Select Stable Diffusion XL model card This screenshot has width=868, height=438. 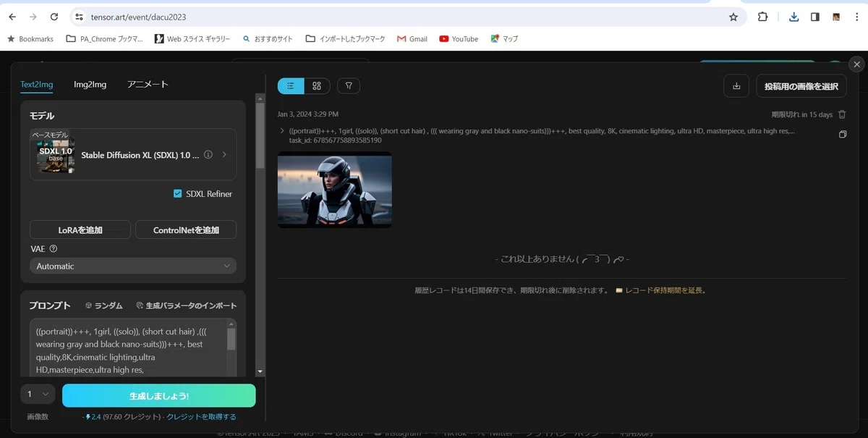133,154
